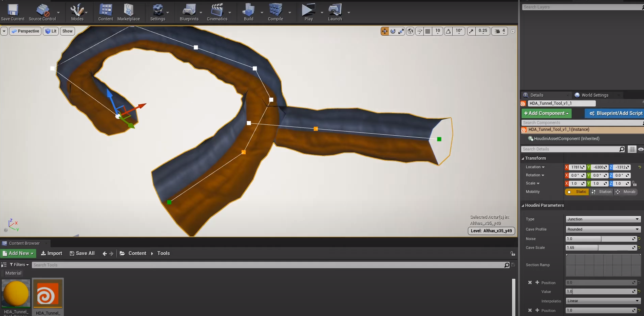Toggle scale snapping in viewport
The image size is (644, 316).
[471, 31]
